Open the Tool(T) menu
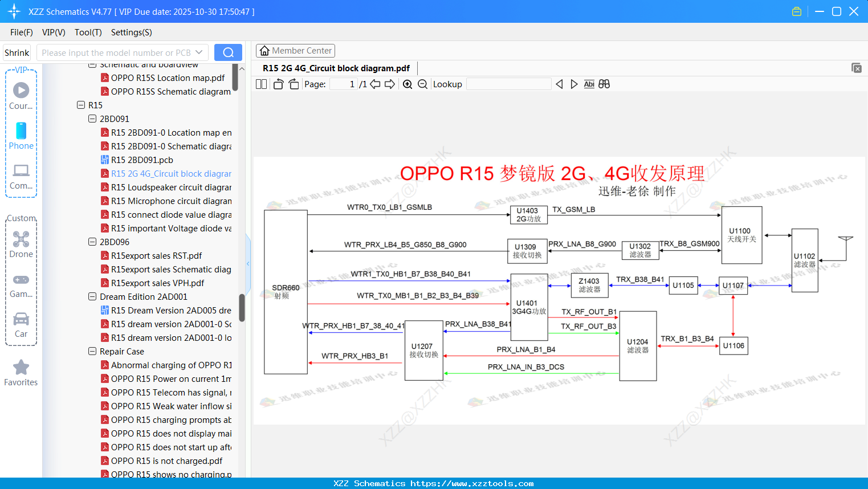Screen dimensions: 868x489 (x=88, y=32)
